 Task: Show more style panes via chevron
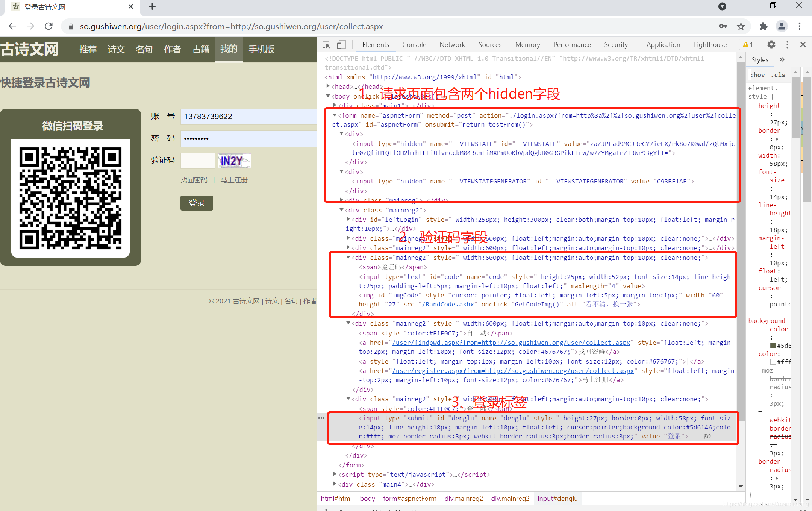(782, 59)
